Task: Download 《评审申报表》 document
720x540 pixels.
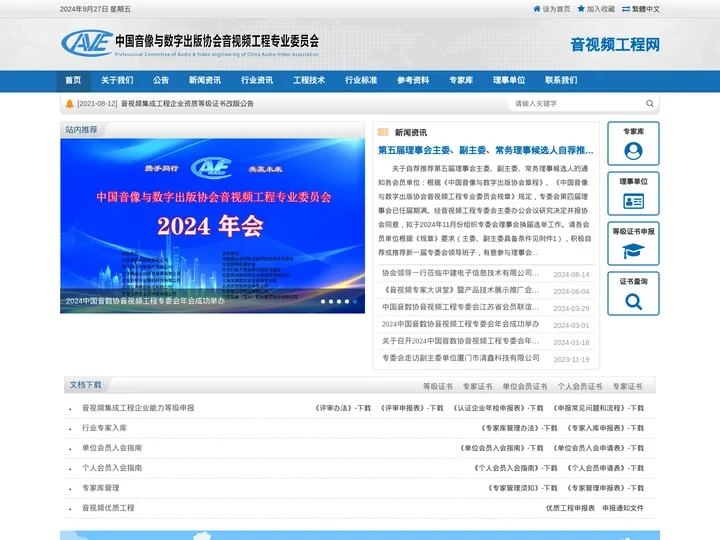Action: coord(412,408)
